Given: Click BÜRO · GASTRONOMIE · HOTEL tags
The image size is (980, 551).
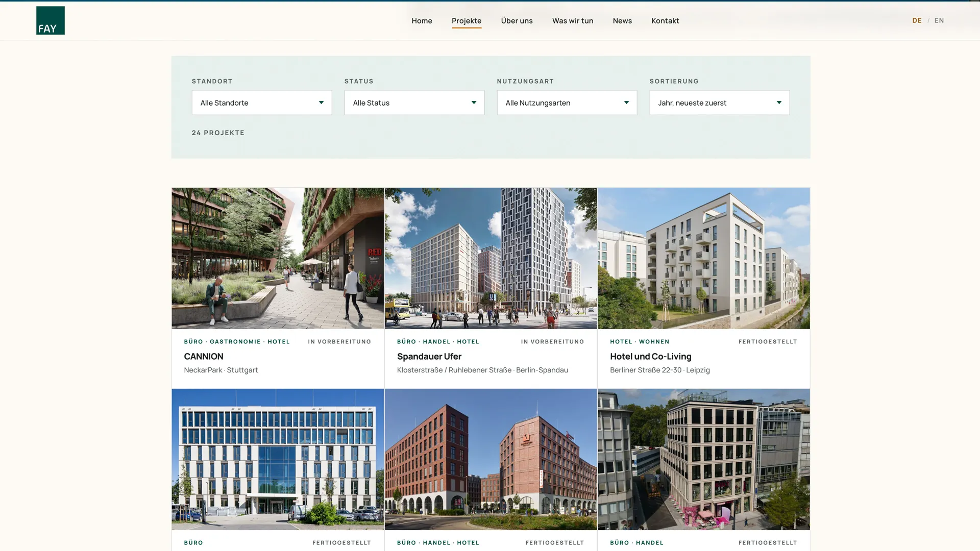Looking at the screenshot, I should point(237,342).
